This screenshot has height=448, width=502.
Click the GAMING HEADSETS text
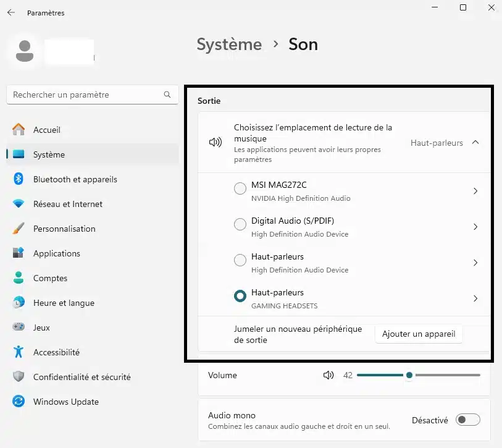[284, 306]
